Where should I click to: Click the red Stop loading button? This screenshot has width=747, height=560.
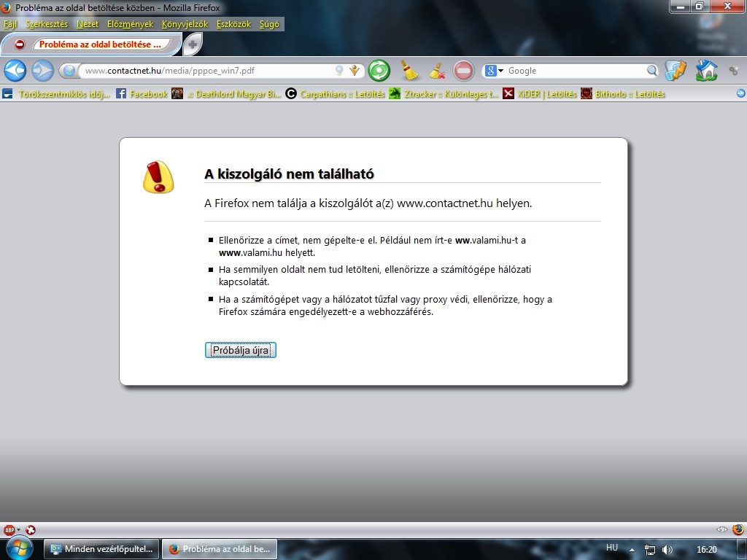[x=463, y=71]
